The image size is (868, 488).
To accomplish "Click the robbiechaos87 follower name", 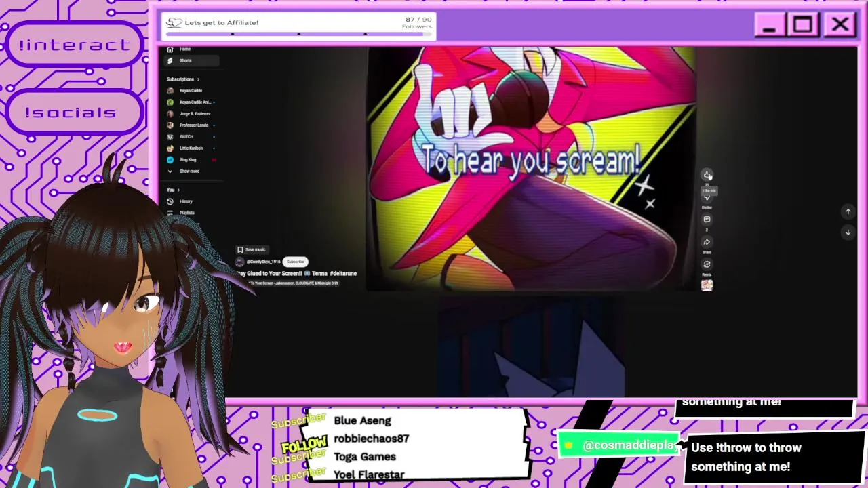I will (x=372, y=439).
